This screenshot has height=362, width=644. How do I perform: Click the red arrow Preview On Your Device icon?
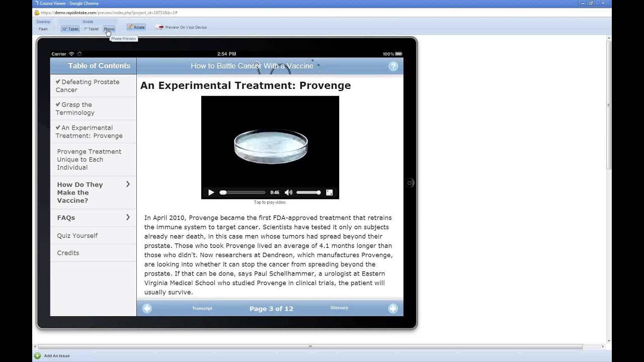159,27
